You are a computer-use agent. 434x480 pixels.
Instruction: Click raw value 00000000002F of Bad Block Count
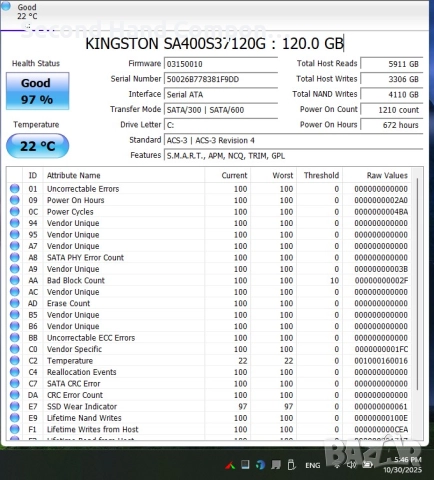[x=381, y=280]
